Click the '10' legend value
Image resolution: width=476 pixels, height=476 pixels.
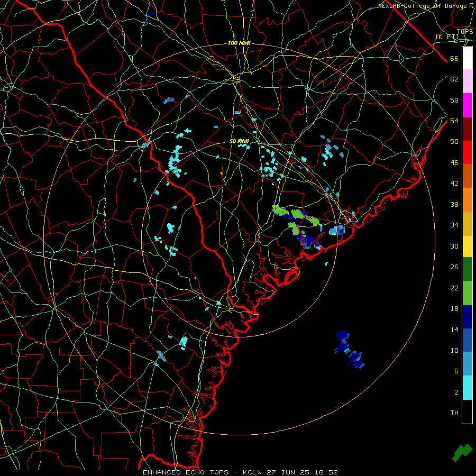coord(454,350)
